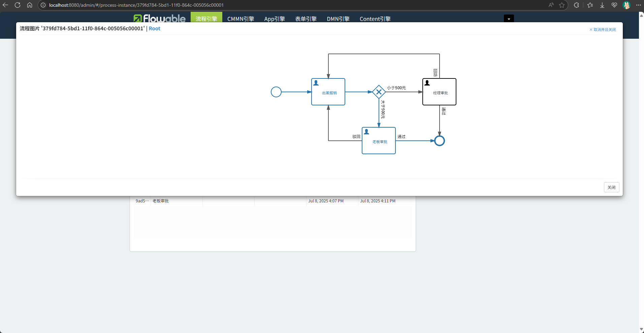
Task: Switch to the DMN引擎 tab
Action: click(338, 19)
